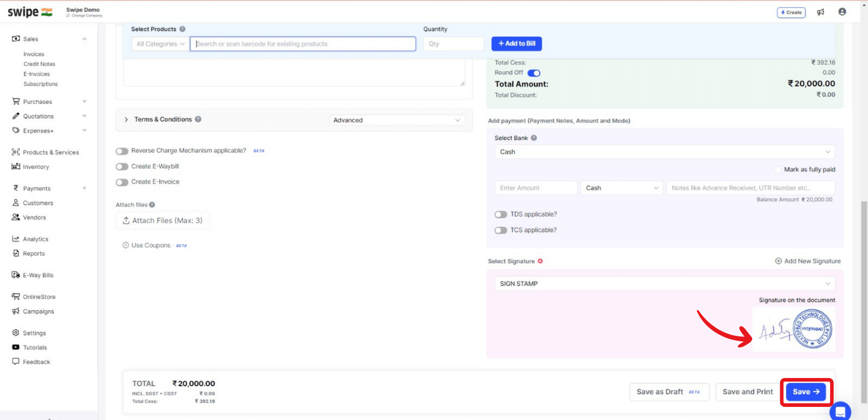Viewport: 868px width, 420px height.
Task: Go to E-Invoices in sidebar
Action: pos(37,74)
